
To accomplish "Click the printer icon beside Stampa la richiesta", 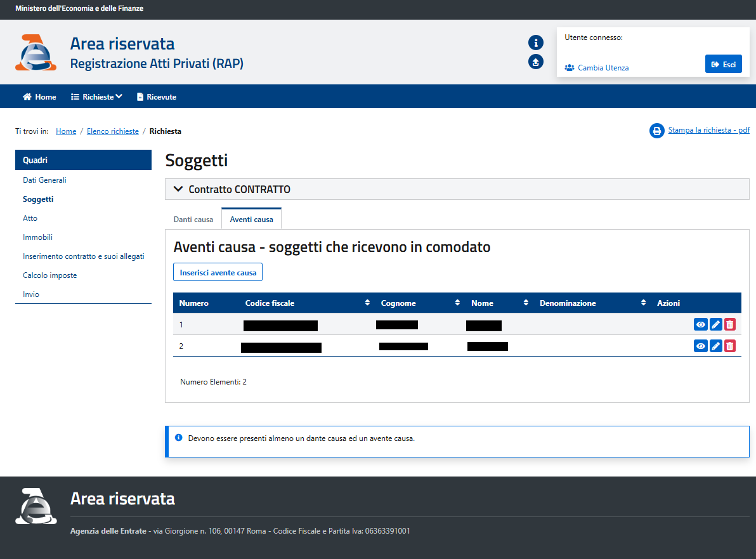I will click(x=656, y=131).
